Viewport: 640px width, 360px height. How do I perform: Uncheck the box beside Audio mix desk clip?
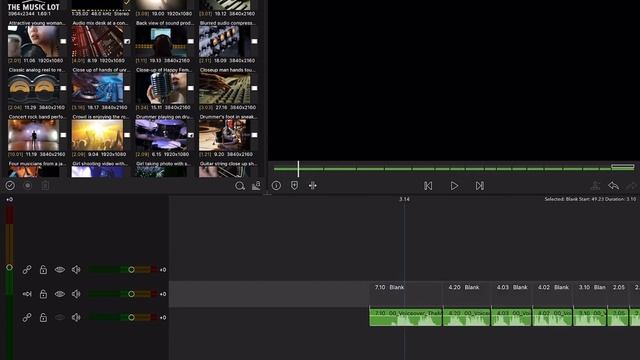tap(127, 41)
